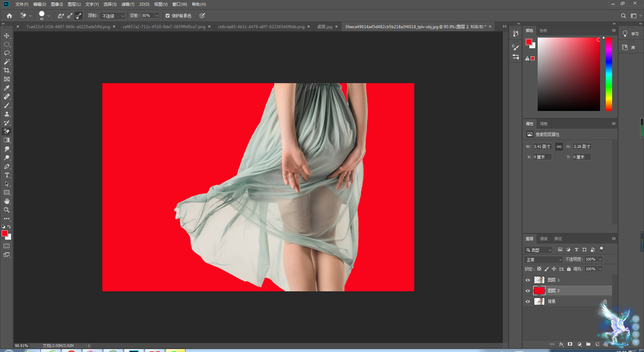Open the 滤镜(T) menu

click(127, 4)
